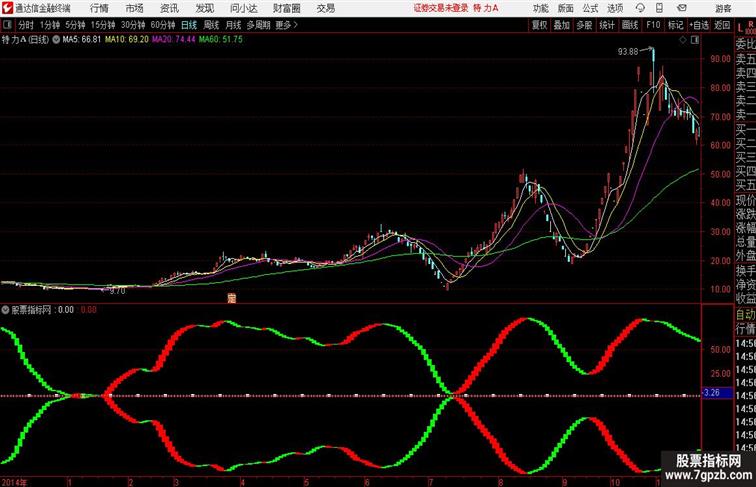Switch to 5分钟 period tab
Screen dimensions: 756x487
tap(75, 25)
